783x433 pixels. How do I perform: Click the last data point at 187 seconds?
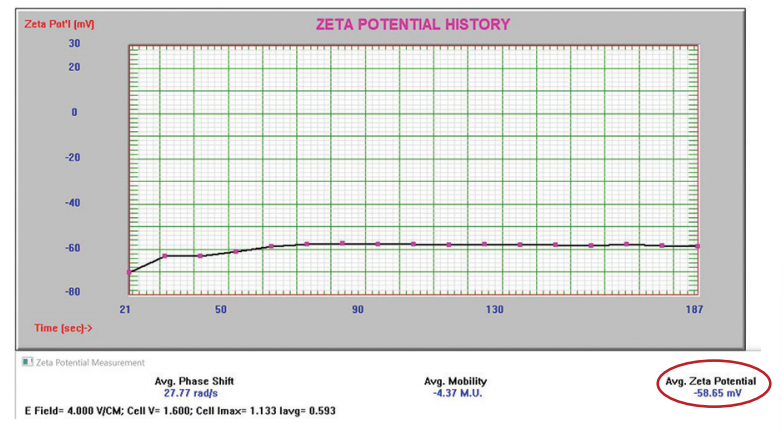[x=697, y=246]
